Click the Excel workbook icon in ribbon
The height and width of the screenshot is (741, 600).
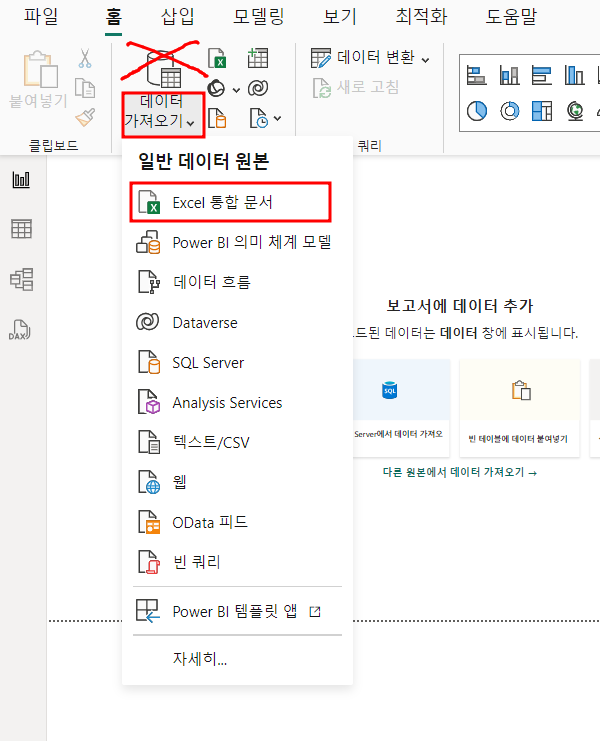point(217,58)
